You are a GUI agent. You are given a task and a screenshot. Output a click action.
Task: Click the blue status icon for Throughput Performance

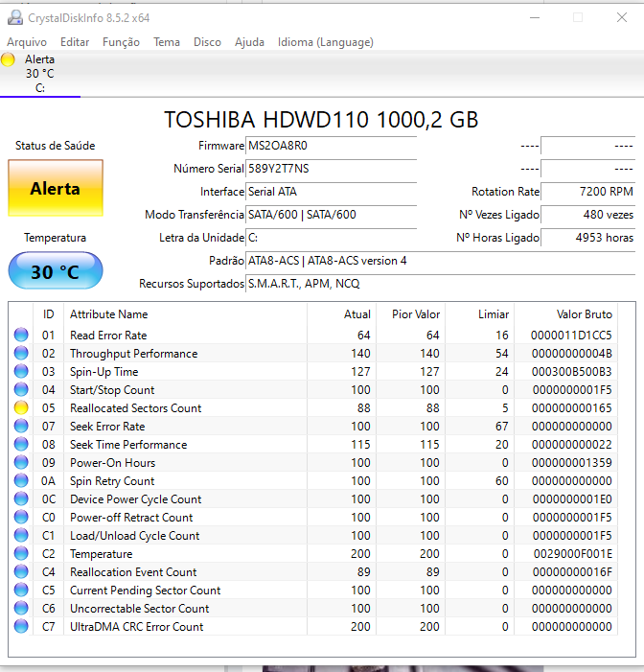point(21,353)
